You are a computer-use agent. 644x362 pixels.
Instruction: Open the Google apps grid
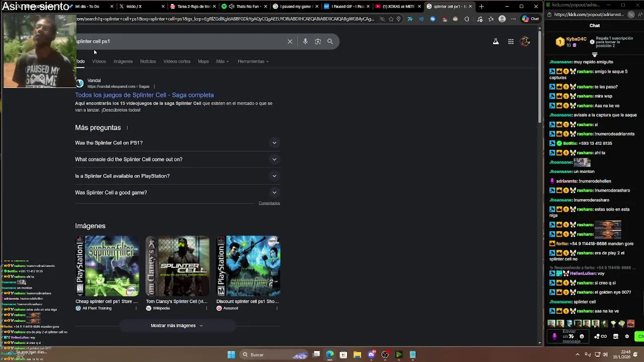click(511, 42)
